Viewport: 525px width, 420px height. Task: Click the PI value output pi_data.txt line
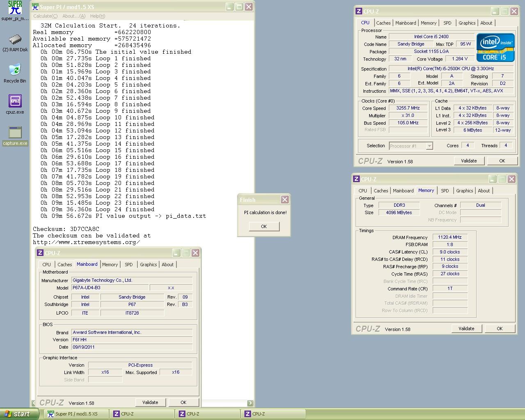(x=123, y=216)
